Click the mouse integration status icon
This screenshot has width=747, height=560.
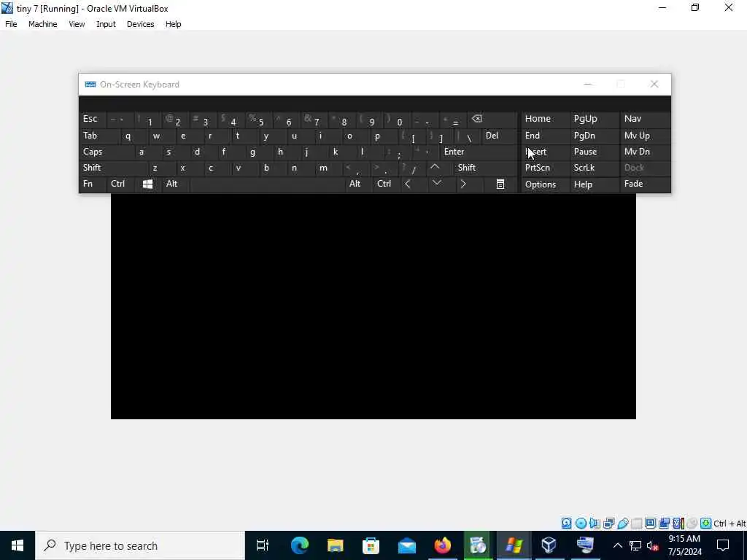coord(692,524)
